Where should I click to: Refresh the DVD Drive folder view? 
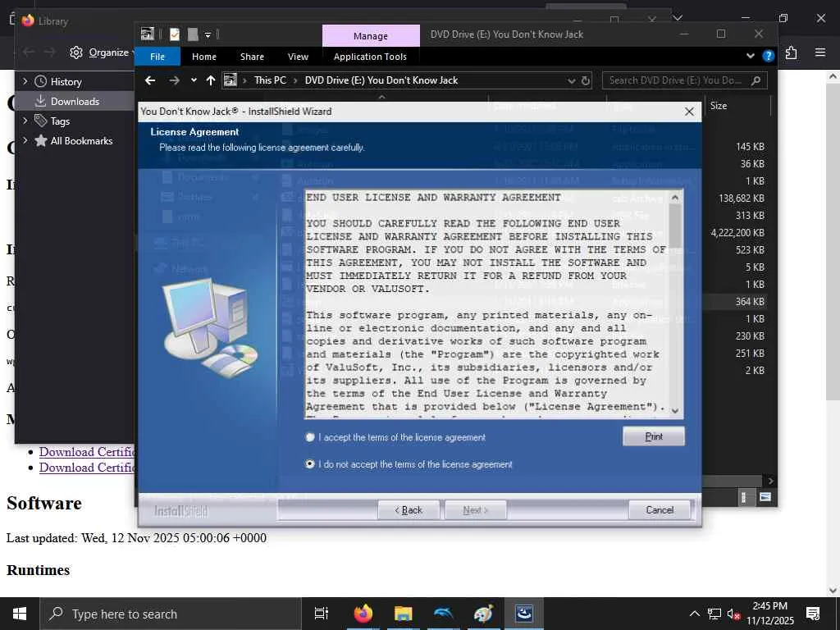click(x=586, y=80)
